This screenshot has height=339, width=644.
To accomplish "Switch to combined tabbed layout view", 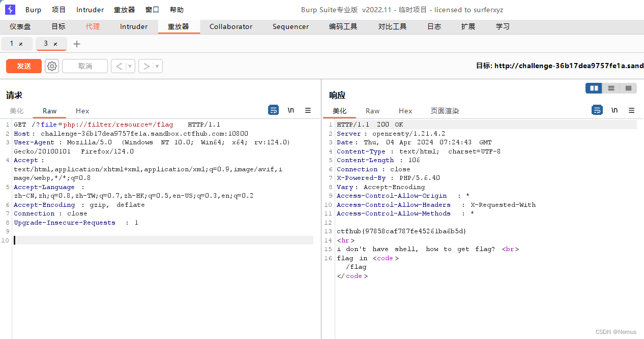I will (x=628, y=88).
